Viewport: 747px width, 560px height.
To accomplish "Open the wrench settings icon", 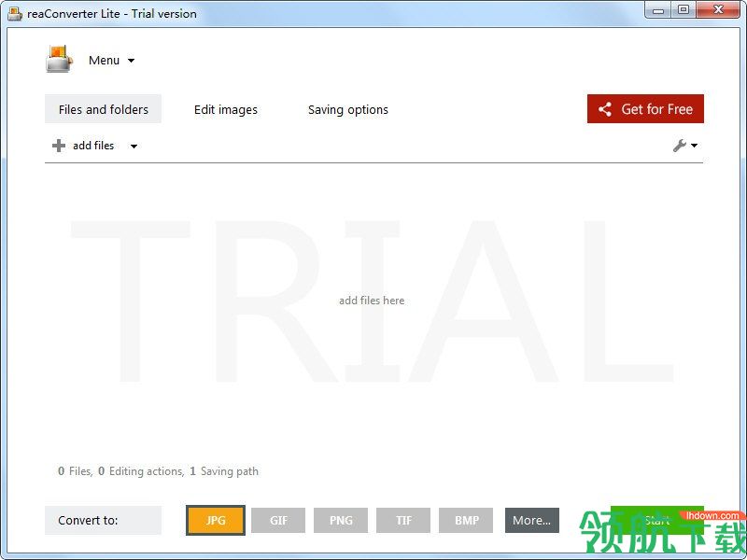I will (680, 146).
